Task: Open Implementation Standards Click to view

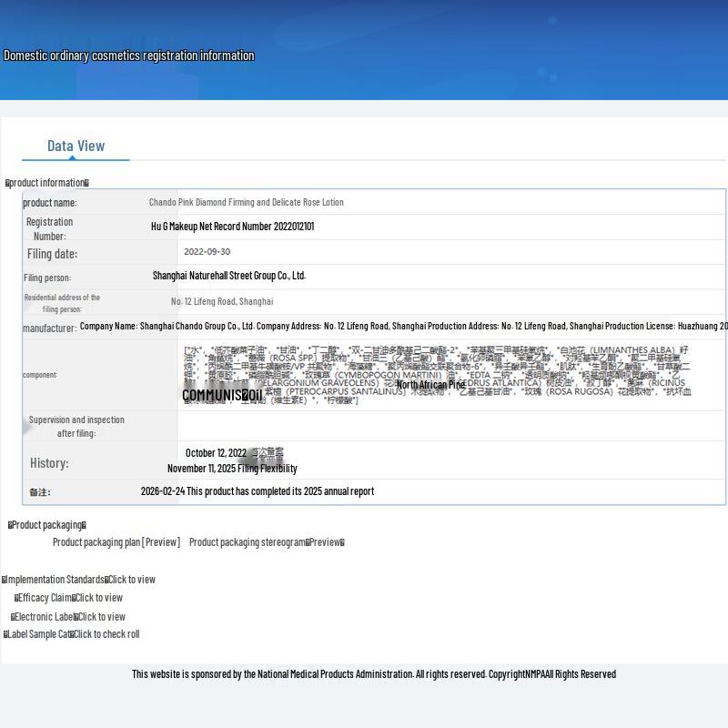Action: [x=78, y=580]
